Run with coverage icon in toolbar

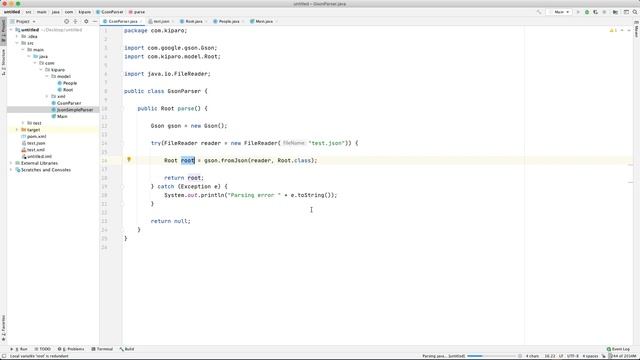pyautogui.click(x=596, y=12)
